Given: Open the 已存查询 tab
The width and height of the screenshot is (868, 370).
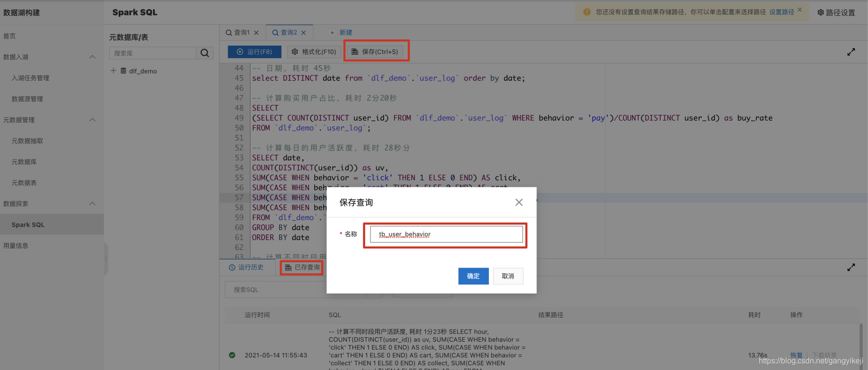Looking at the screenshot, I should coord(302,267).
